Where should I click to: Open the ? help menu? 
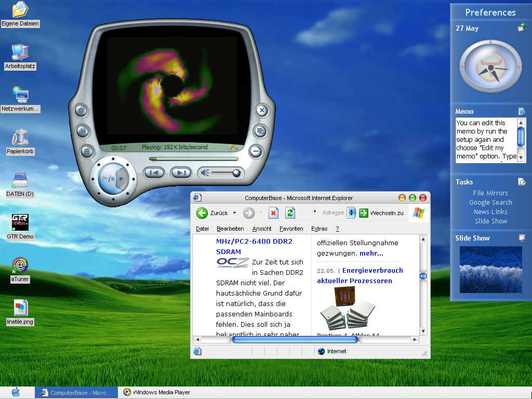pos(337,229)
